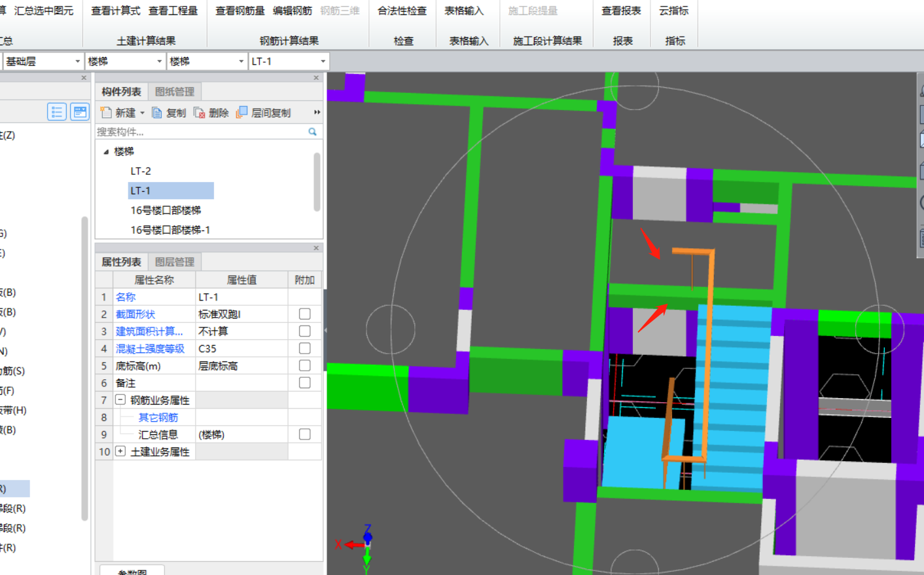This screenshot has width=924, height=575.
Task: Expand the 土建业务属性 group
Action: [x=120, y=451]
